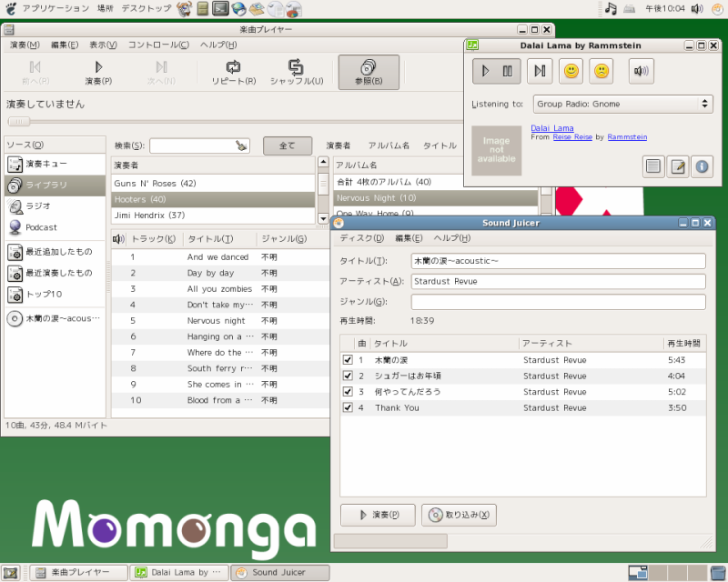The width and height of the screenshot is (728, 582).
Task: Select the ライブラリ source
Action: point(56,186)
